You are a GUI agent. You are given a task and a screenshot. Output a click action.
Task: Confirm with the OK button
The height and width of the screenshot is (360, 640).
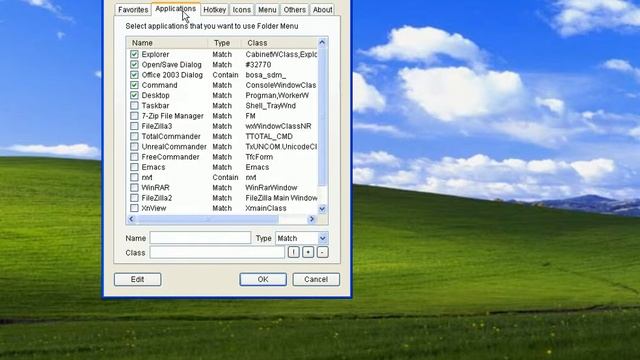point(263,279)
